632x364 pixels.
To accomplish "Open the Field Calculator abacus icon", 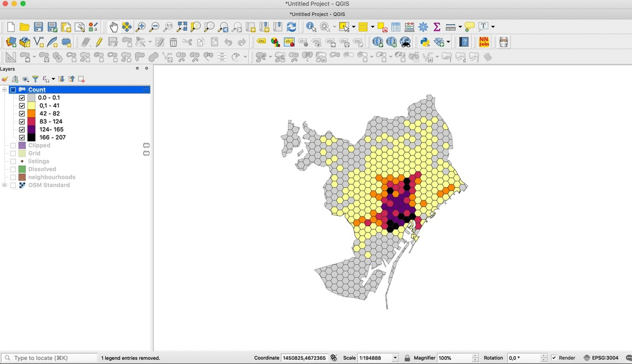I will 410,27.
